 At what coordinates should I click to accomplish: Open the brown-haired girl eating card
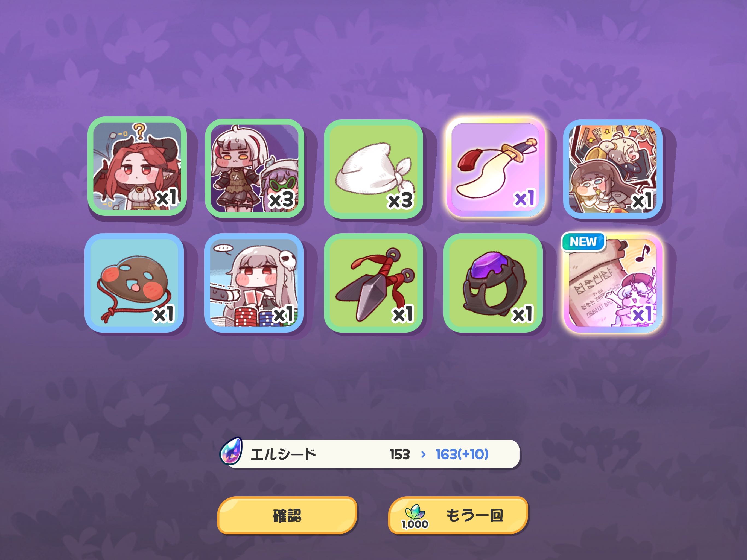(612, 169)
